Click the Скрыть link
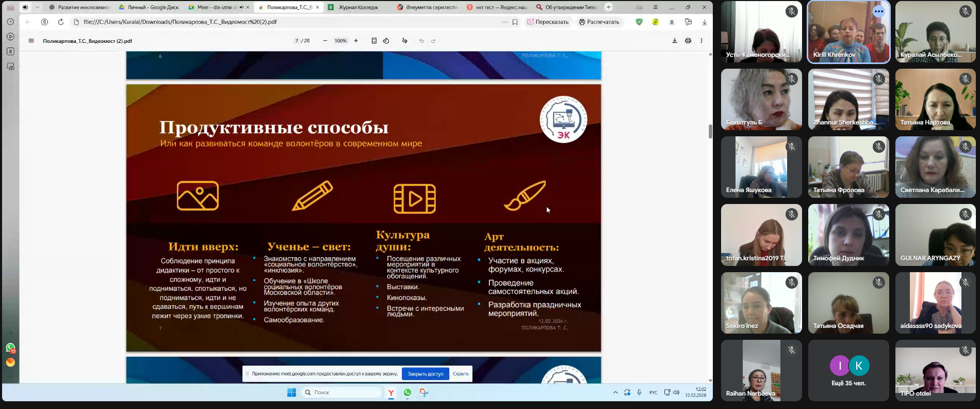 [x=461, y=374]
